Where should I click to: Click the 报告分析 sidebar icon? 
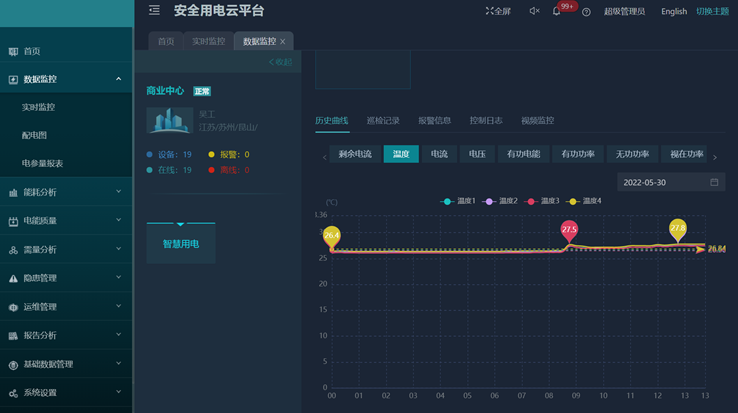(13, 336)
